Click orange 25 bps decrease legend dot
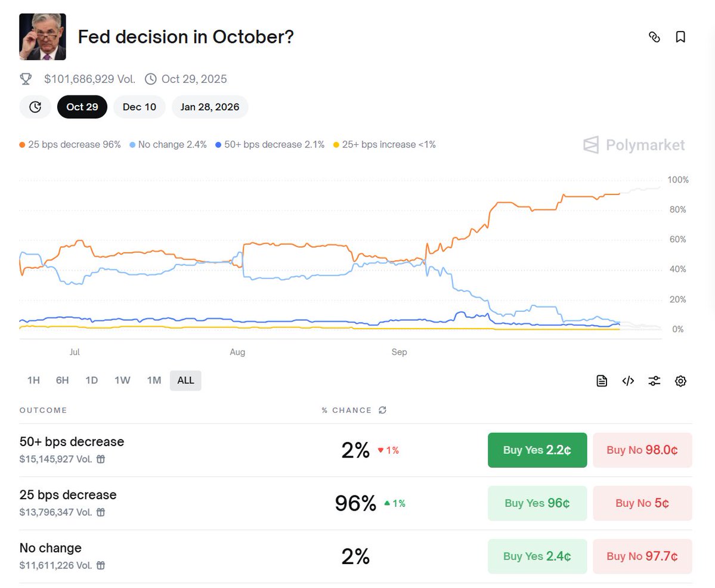The height and width of the screenshot is (588, 715). point(23,145)
